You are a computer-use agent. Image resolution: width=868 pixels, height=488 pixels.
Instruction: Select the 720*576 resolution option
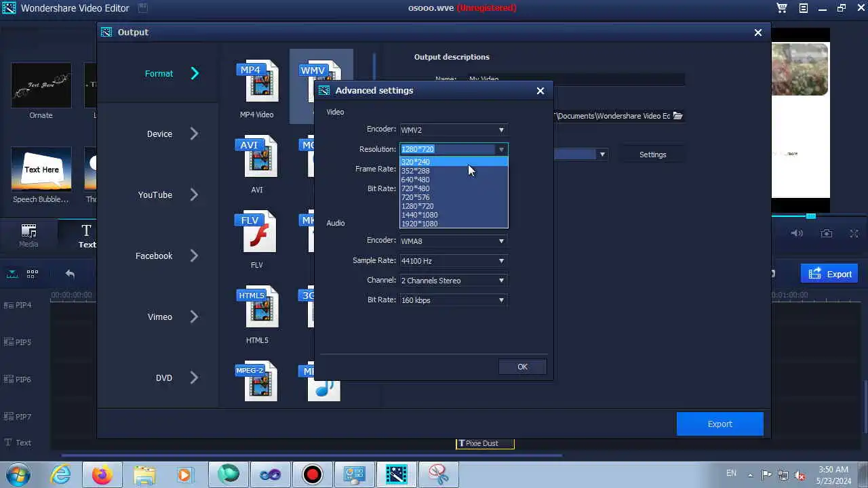click(x=454, y=197)
